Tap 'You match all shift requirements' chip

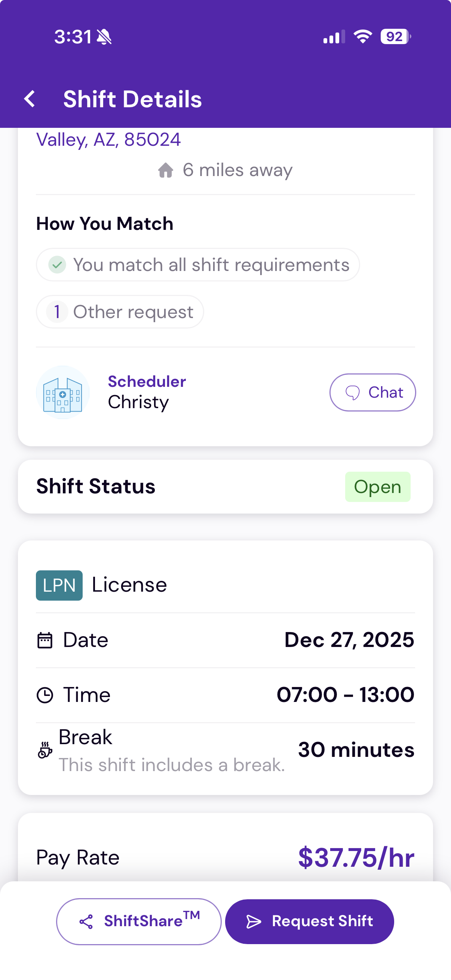click(198, 265)
